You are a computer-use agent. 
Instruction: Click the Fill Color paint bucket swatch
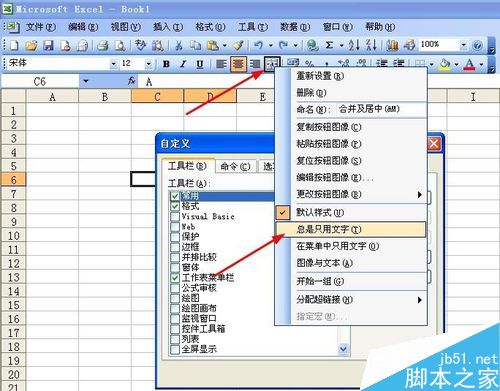point(445,64)
